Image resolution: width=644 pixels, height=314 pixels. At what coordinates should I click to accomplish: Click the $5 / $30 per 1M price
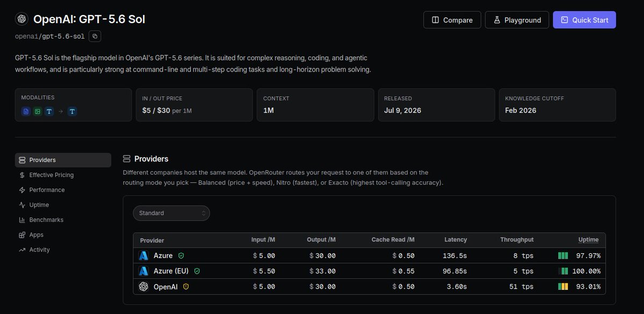click(167, 110)
